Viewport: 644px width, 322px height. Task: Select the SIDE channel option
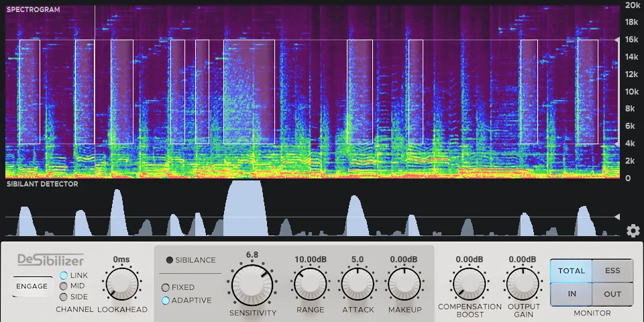(64, 297)
